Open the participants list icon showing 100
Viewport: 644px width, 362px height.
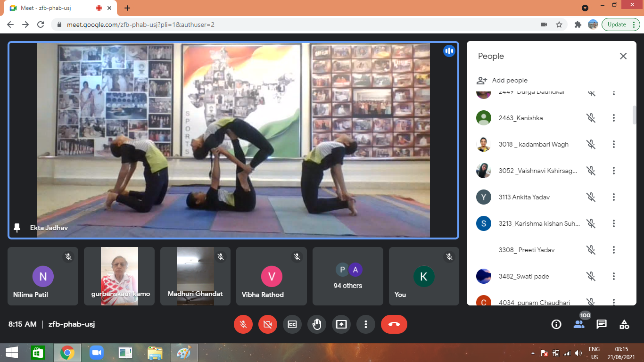pyautogui.click(x=578, y=324)
